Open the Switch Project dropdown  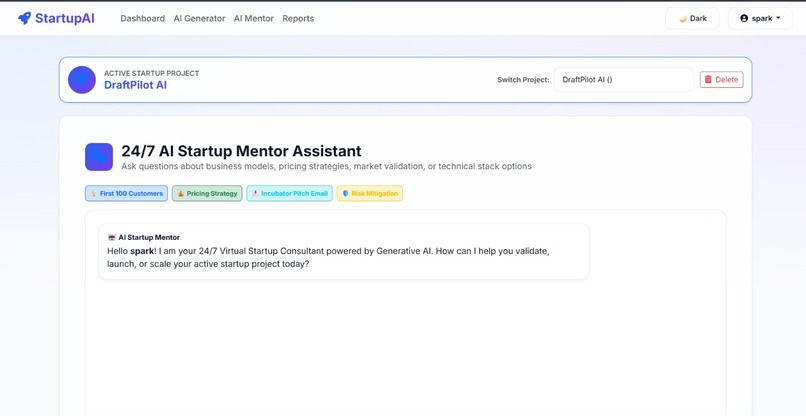coord(623,80)
